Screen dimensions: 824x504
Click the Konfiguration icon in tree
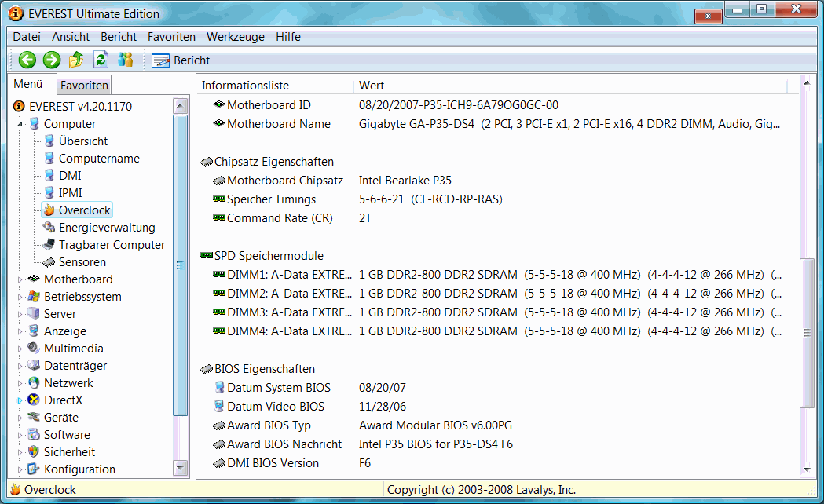click(x=34, y=469)
